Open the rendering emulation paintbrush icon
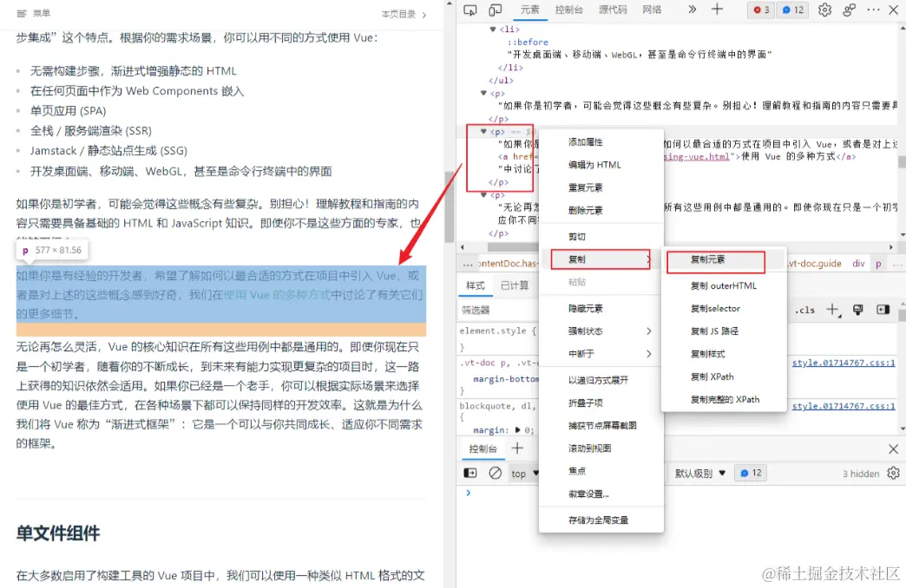 858,310
